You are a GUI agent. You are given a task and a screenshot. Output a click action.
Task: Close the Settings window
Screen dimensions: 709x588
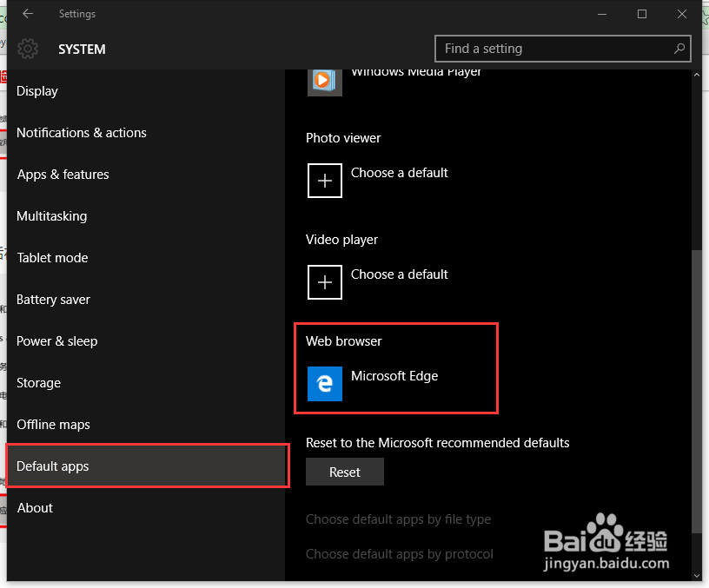coord(682,14)
